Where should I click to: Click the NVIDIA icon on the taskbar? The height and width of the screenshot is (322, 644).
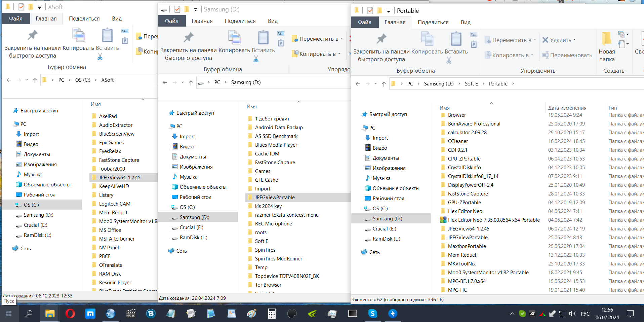tap(312, 314)
